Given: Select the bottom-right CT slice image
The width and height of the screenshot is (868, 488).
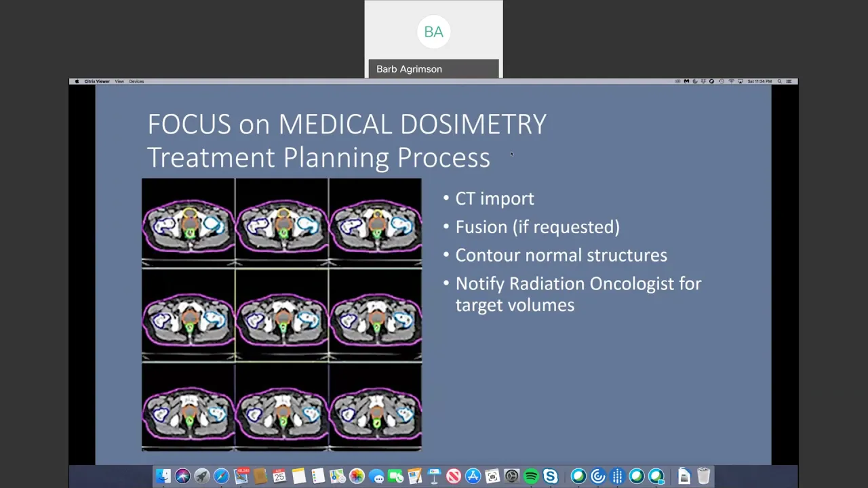Looking at the screenshot, I should (375, 406).
